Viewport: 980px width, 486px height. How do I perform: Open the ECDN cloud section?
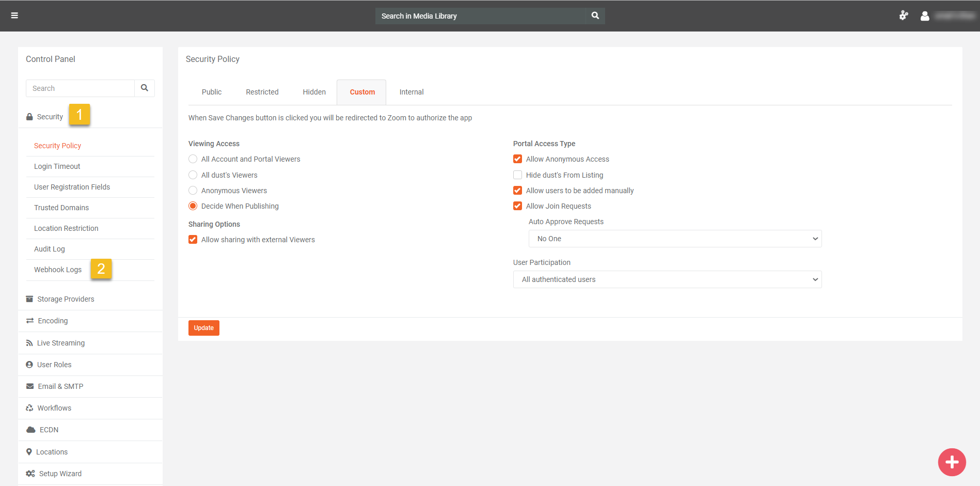(x=49, y=430)
